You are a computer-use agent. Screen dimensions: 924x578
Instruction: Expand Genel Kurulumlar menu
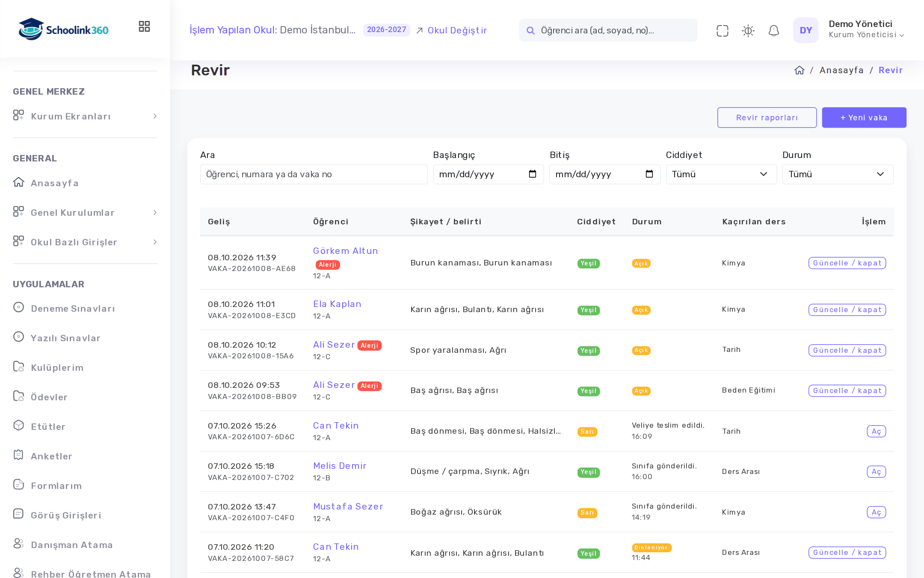point(85,212)
